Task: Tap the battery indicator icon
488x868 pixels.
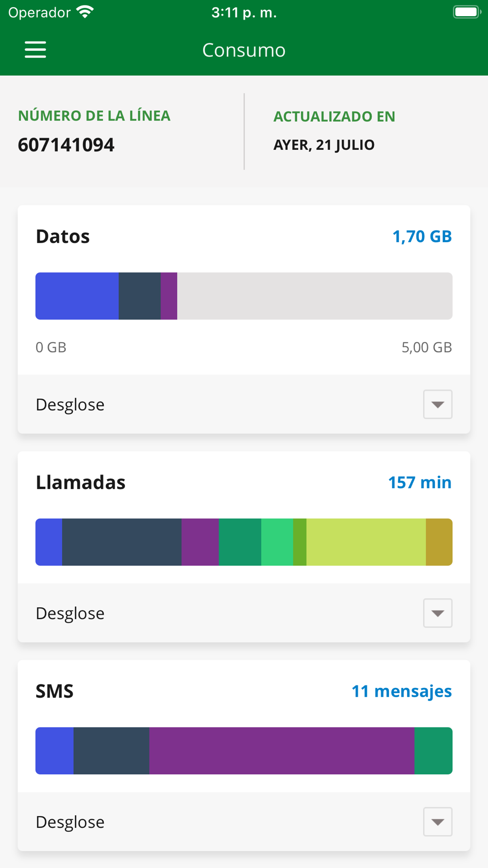Action: tap(467, 12)
